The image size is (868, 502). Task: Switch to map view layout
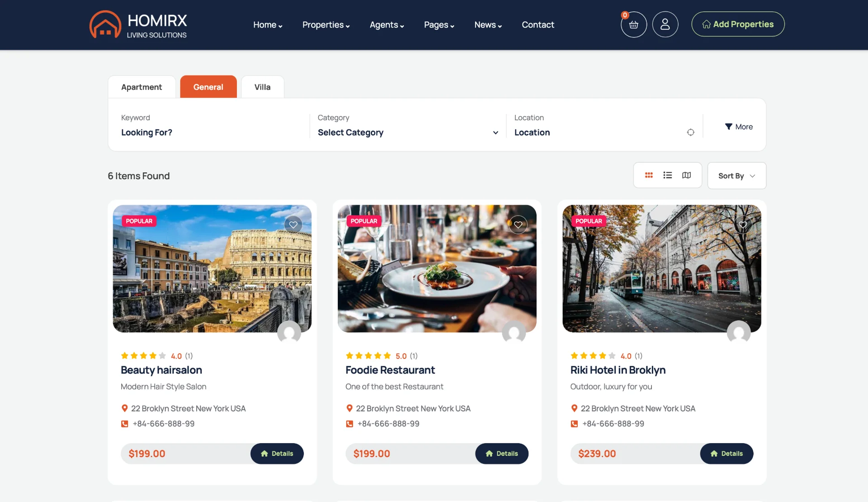click(686, 175)
